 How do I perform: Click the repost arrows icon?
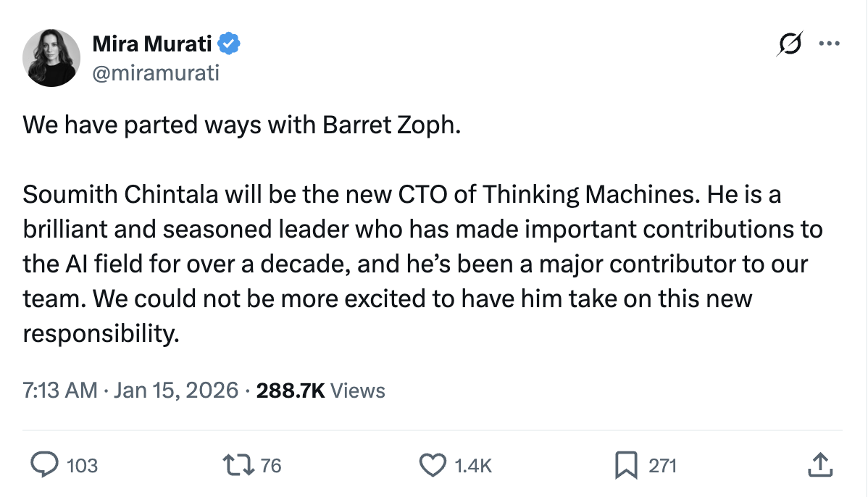[238, 465]
